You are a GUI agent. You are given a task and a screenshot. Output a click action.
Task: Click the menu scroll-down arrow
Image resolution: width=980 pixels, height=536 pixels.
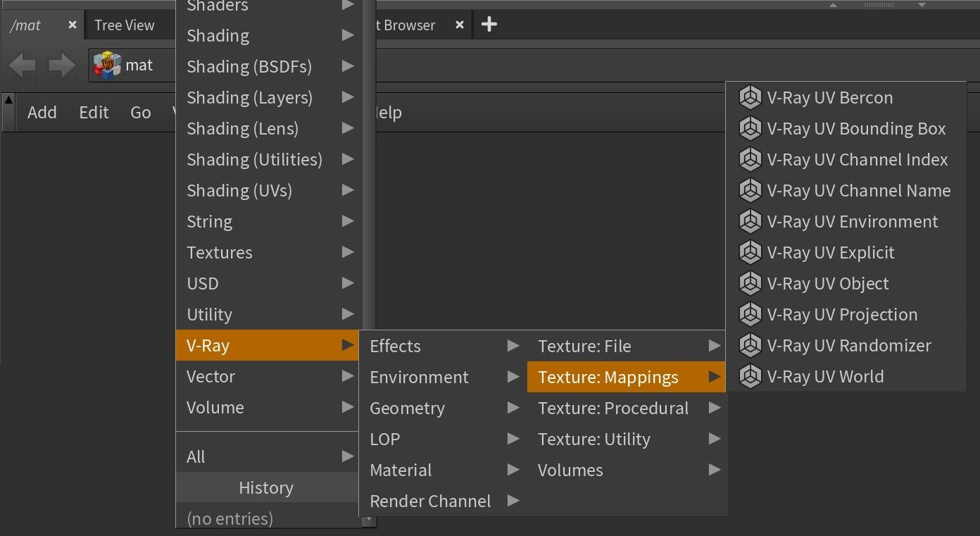point(369,522)
